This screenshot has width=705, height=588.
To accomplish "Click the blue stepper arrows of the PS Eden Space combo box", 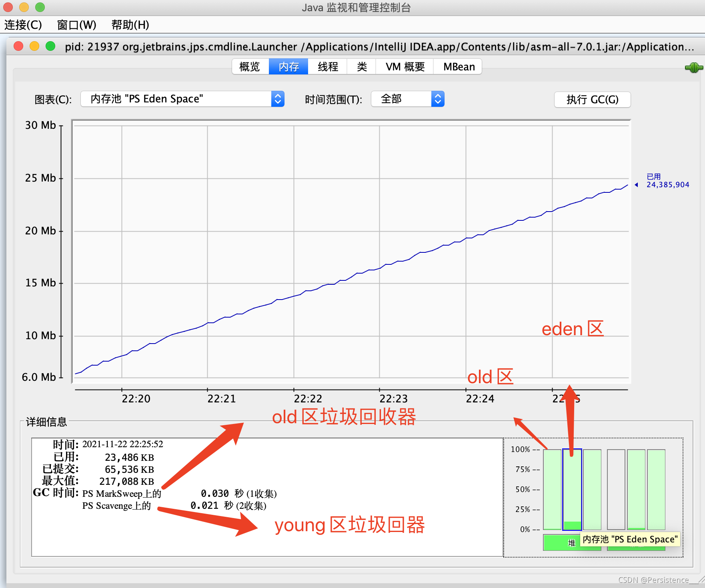I will pos(278,99).
